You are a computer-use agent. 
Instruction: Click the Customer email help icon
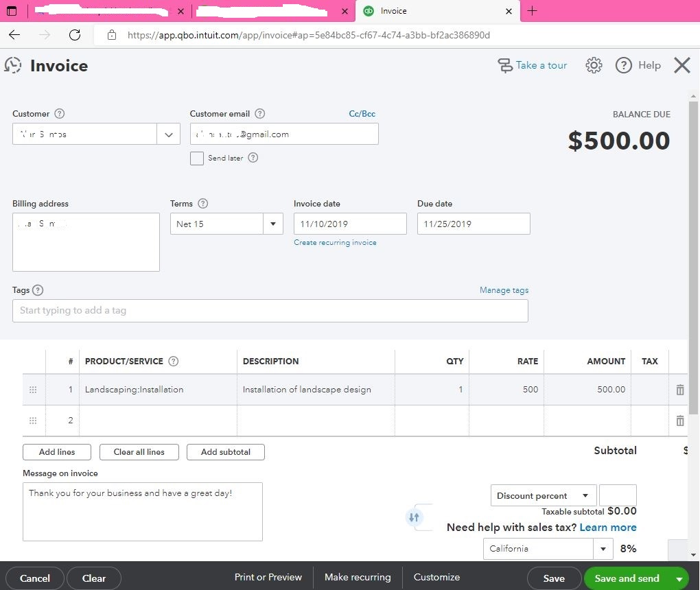(x=260, y=114)
